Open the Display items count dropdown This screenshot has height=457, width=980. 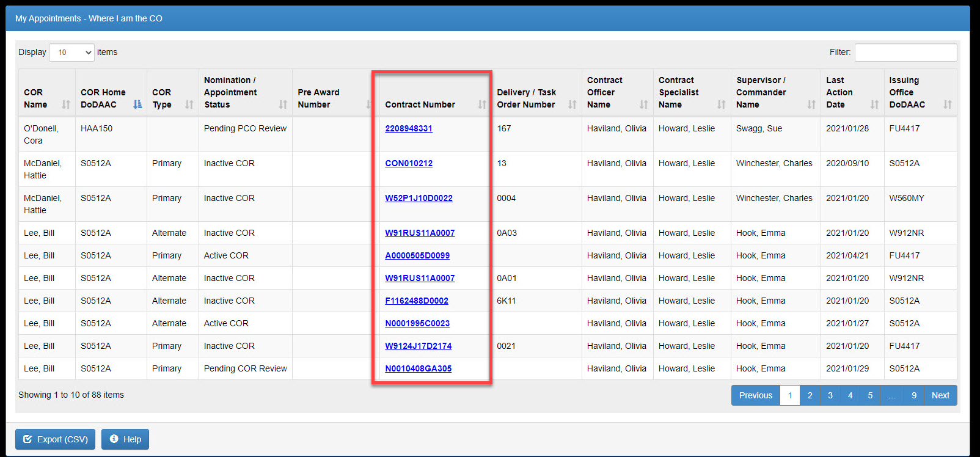(x=71, y=53)
